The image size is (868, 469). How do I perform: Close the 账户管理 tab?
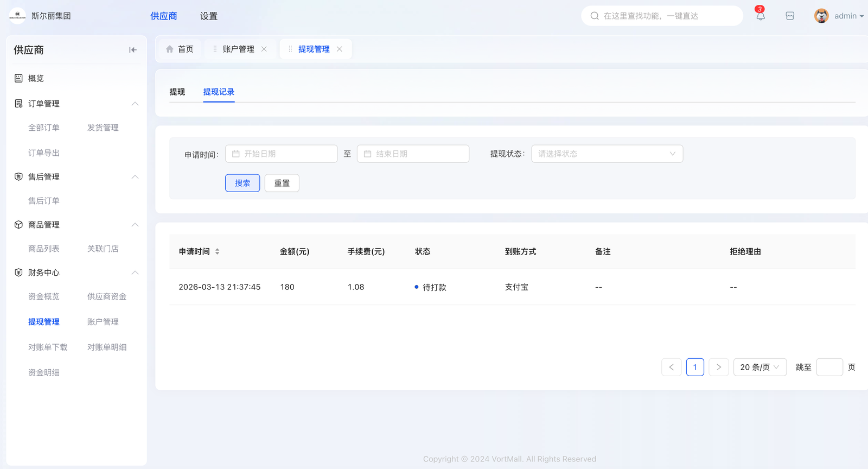[264, 49]
